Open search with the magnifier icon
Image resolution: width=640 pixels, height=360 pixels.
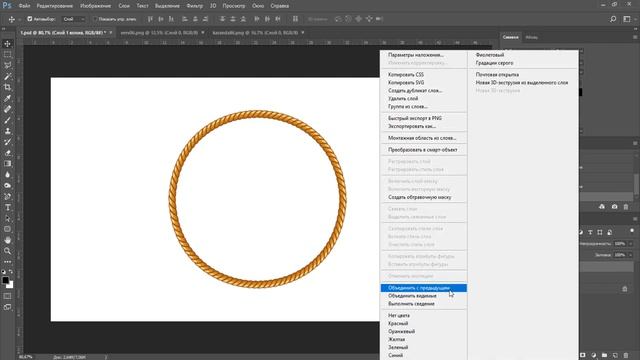point(613,19)
